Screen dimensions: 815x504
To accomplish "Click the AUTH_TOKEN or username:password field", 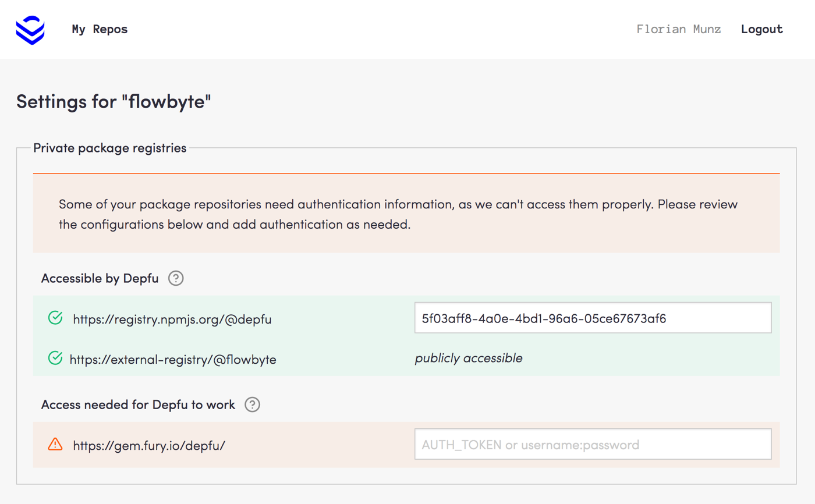I will tap(593, 445).
